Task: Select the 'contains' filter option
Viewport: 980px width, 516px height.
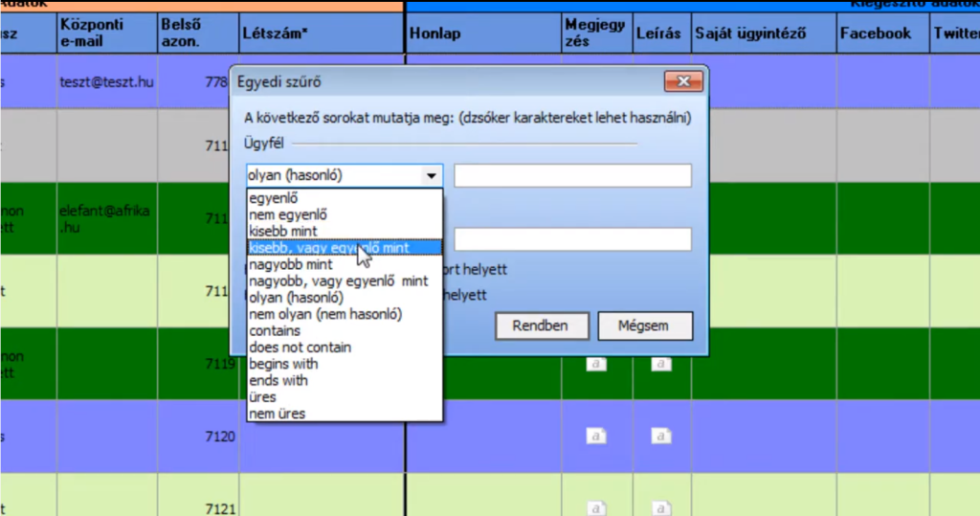Action: (275, 330)
